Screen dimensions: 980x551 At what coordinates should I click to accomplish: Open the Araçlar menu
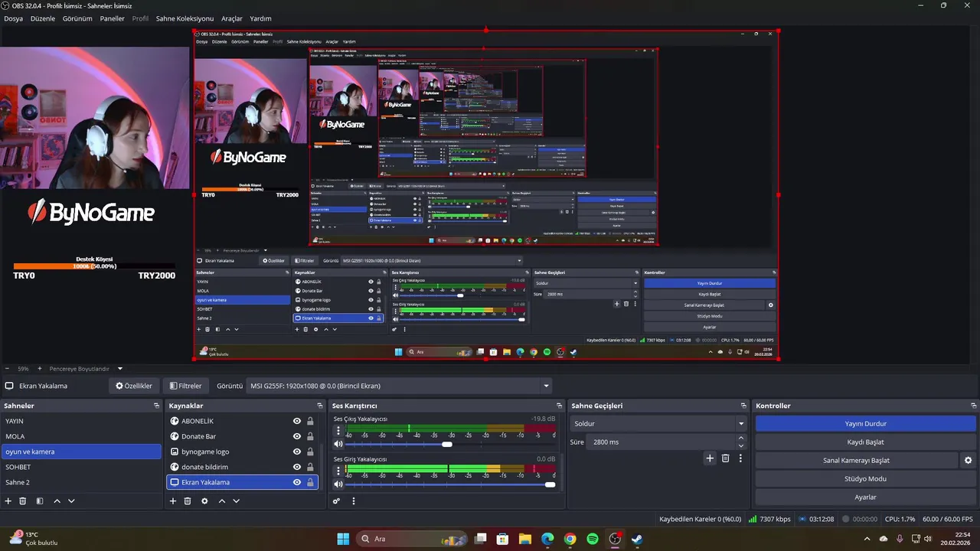(231, 18)
